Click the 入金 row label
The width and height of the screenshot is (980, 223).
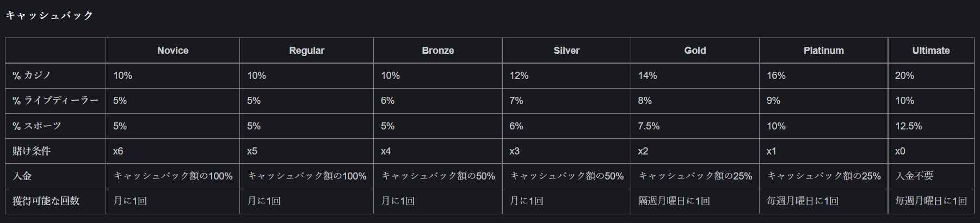coord(22,176)
